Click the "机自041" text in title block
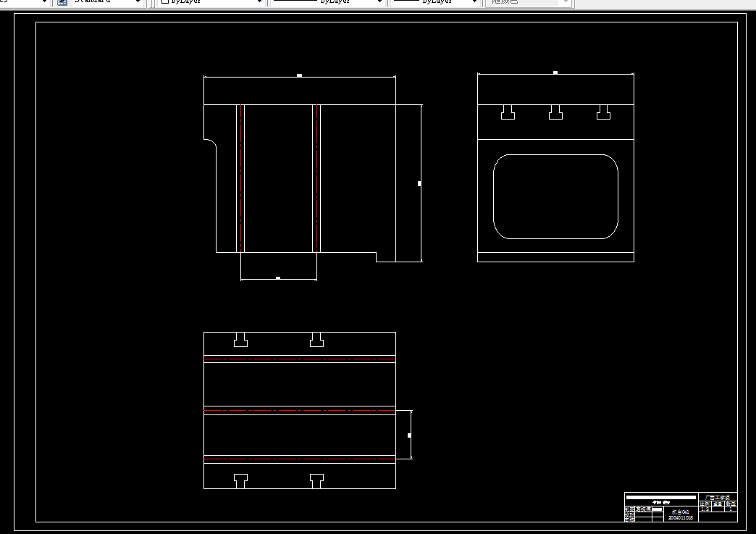 [680, 512]
